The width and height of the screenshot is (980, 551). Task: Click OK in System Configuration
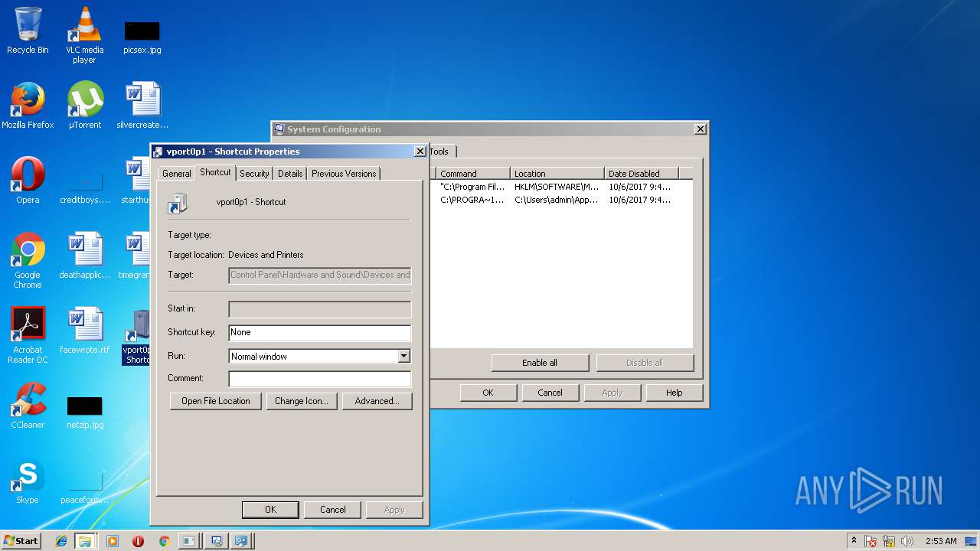(x=488, y=393)
